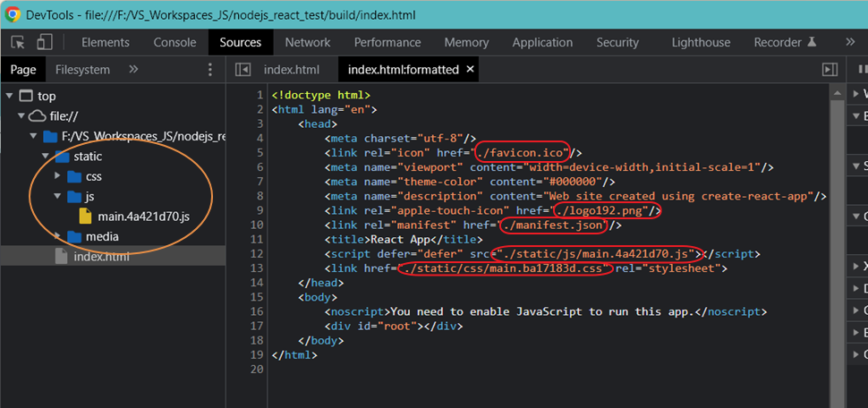Screen dimensions: 868x408
Task: Go to the Performance tab
Action: 387,43
